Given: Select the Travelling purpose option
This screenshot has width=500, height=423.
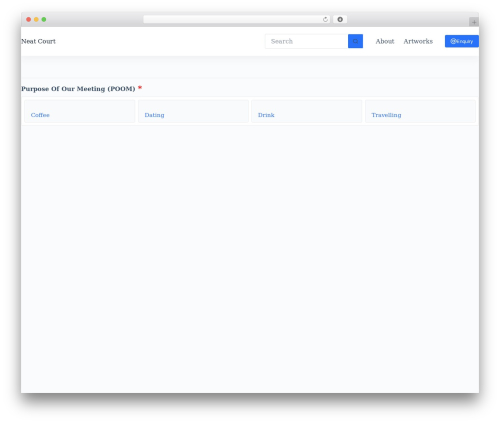Looking at the screenshot, I should pyautogui.click(x=420, y=111).
